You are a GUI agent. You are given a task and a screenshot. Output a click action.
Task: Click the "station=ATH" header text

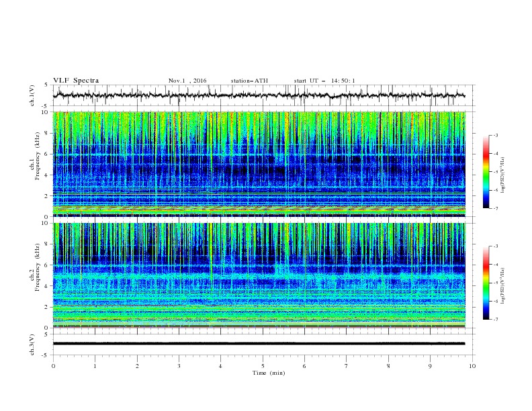249,81
